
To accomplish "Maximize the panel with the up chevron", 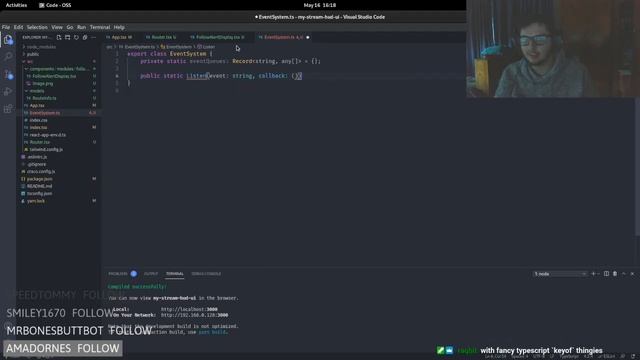I will tap(624, 274).
